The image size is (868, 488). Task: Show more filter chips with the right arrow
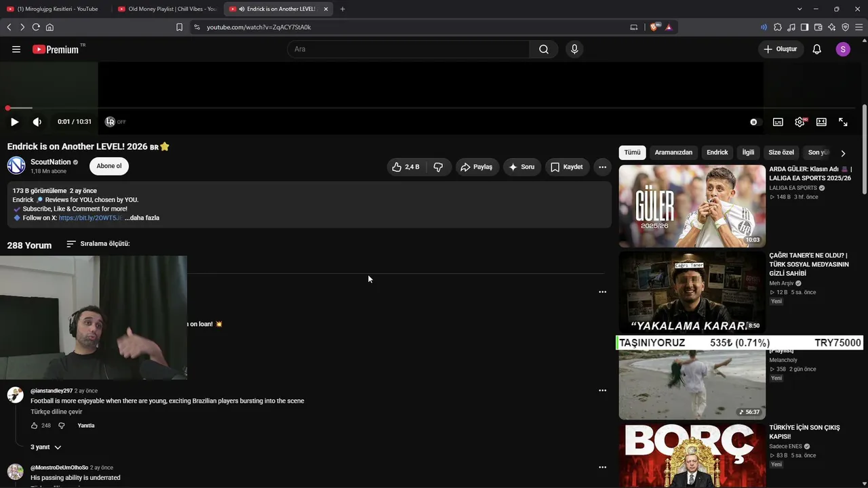tap(843, 153)
